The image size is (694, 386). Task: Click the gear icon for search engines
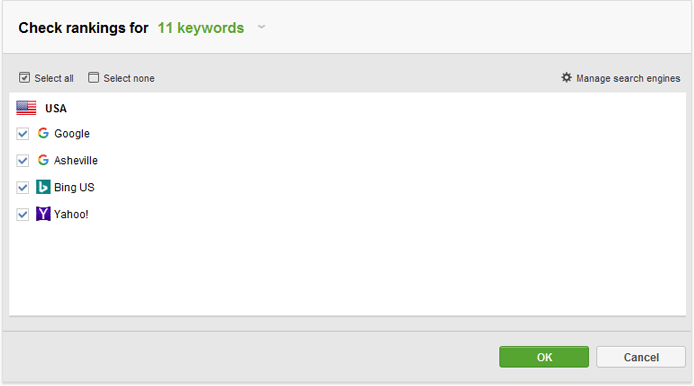pyautogui.click(x=566, y=77)
